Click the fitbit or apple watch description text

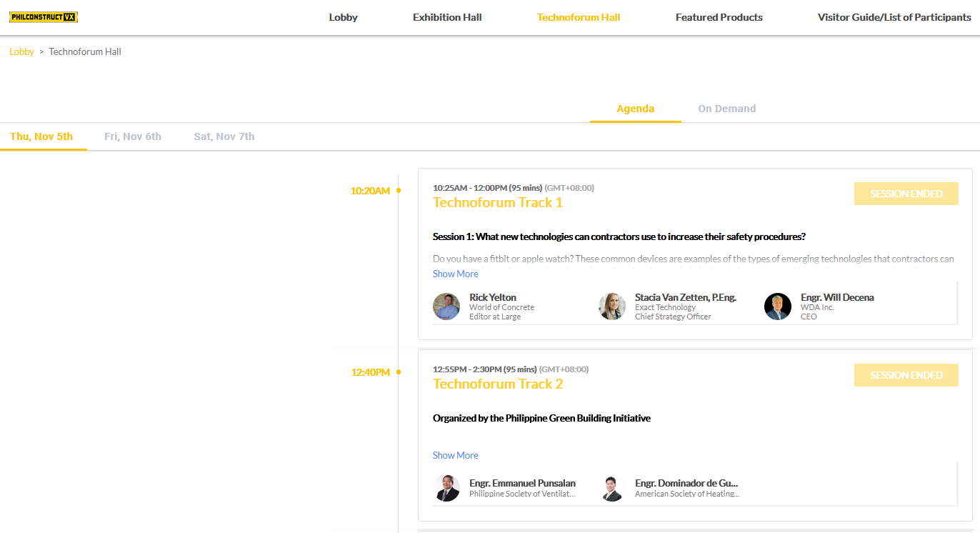coord(694,259)
